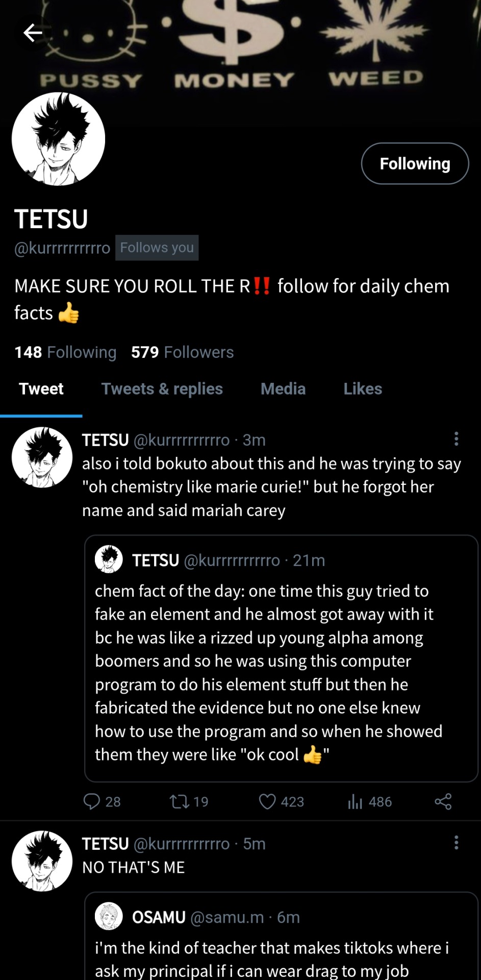Tap OSAMU's avatar in quoted tweet
The width and height of the screenshot is (481, 980).
point(109,917)
